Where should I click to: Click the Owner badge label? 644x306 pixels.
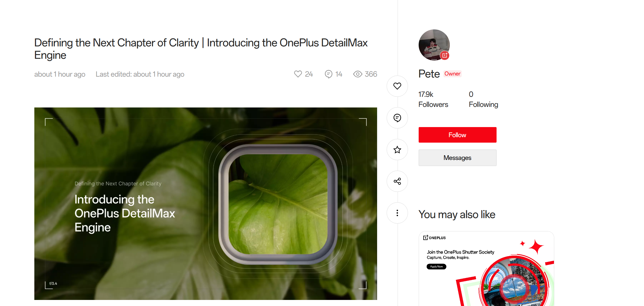(452, 74)
